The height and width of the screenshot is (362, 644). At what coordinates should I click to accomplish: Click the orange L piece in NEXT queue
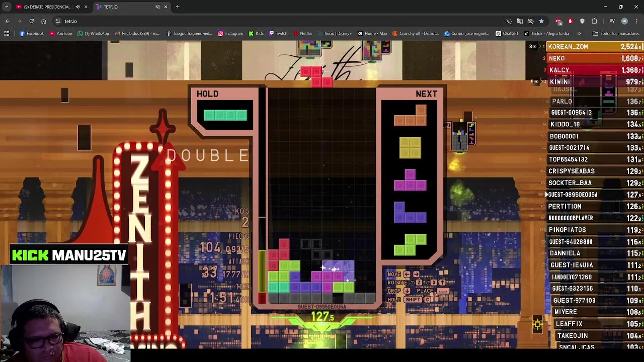click(410, 115)
